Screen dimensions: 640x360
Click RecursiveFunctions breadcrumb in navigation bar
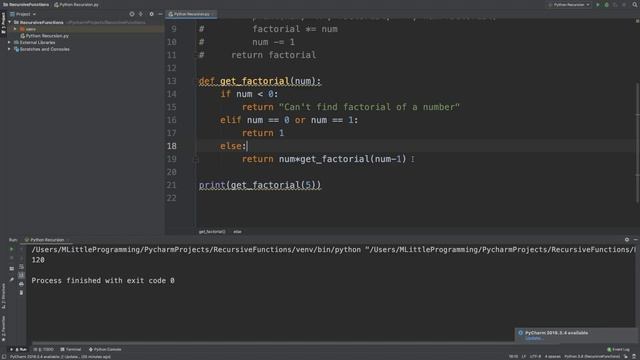(x=25, y=4)
